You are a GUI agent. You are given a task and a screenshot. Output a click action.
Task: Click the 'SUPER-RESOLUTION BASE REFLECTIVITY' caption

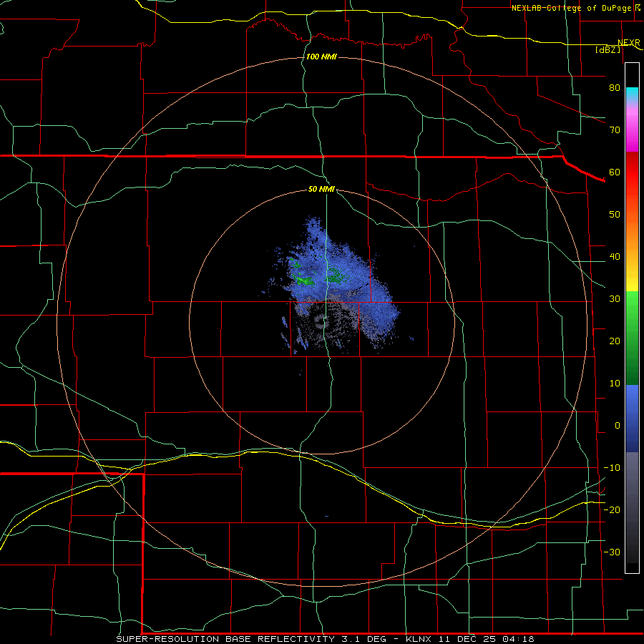(x=225, y=639)
